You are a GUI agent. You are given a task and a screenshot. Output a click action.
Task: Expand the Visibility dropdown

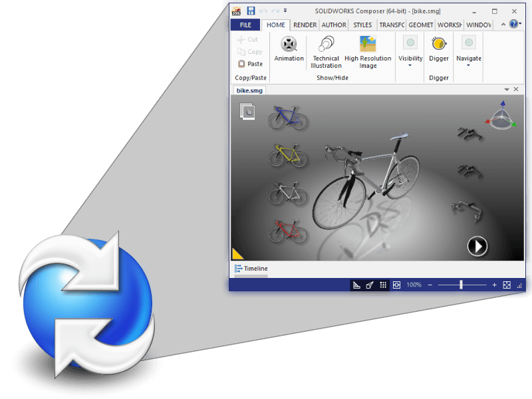(410, 65)
